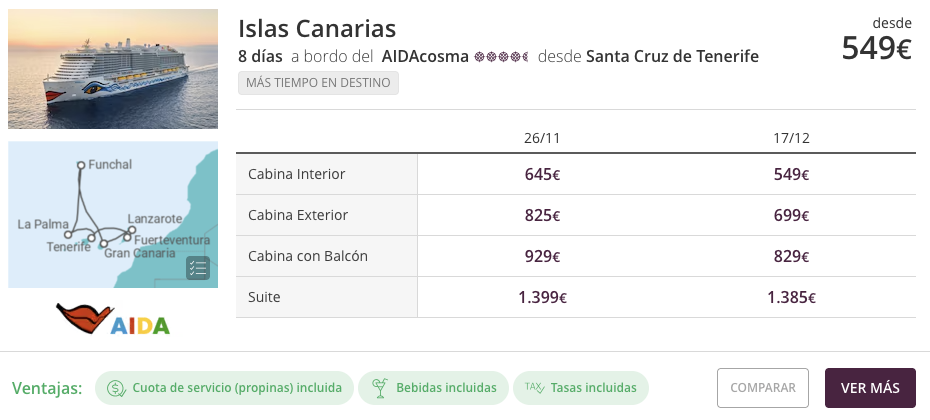Choose Cabina con Balcón 929€ price

click(x=542, y=256)
